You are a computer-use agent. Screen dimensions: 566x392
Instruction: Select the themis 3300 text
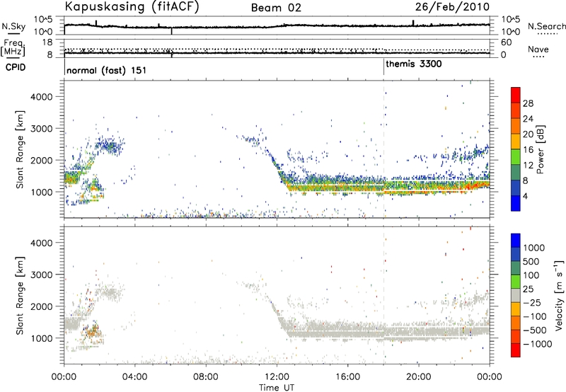pyautogui.click(x=414, y=64)
